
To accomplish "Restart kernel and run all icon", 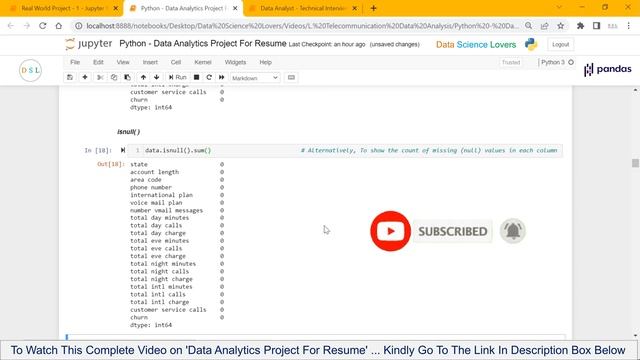I will pos(222,77).
